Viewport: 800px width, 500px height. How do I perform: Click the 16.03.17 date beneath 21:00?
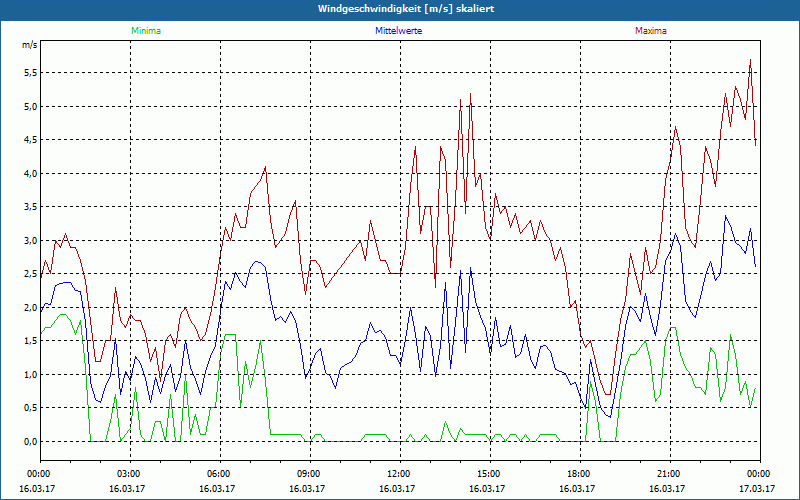pyautogui.click(x=668, y=488)
